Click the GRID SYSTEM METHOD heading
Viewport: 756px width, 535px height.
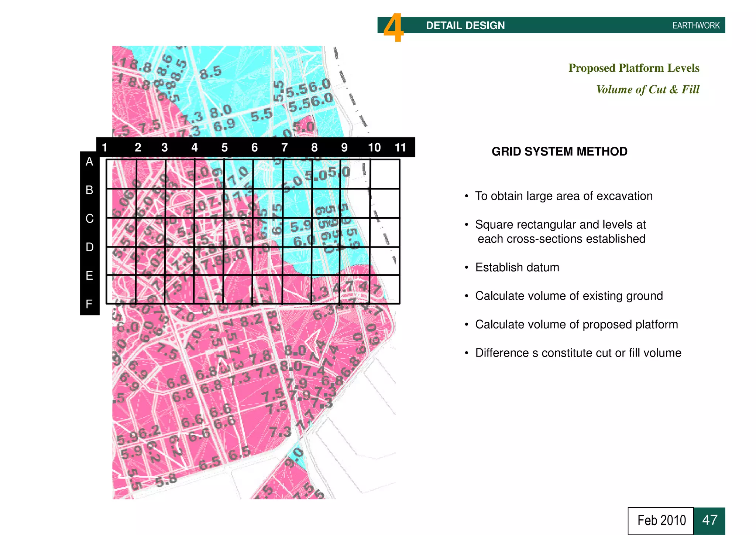559,151
